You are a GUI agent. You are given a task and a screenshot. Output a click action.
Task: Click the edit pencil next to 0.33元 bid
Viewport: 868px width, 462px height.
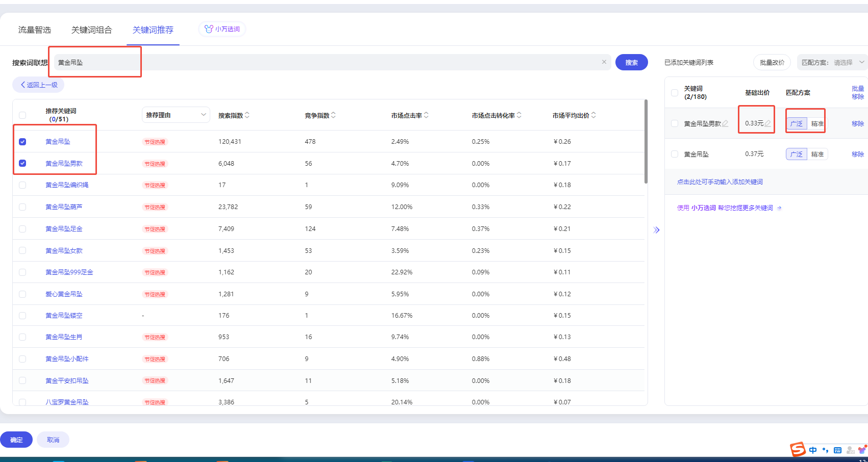point(767,123)
